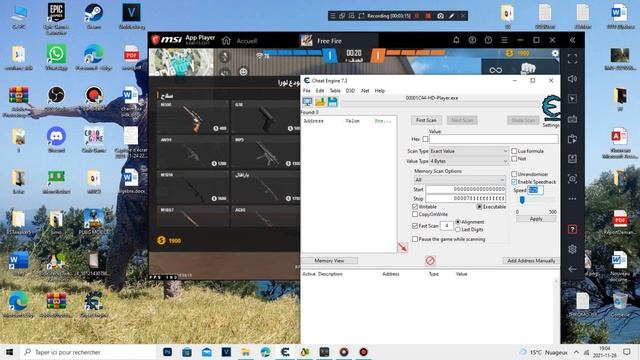Open the notifications bell in MSI App Player
Screen dimensions: 640x360
[x=456, y=40]
